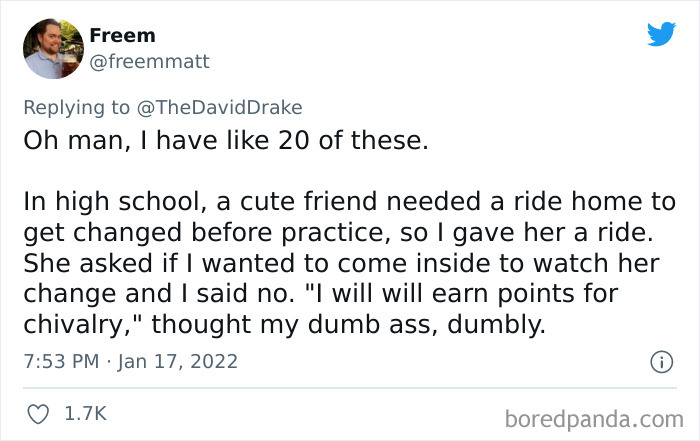700x441 pixels.
Task: Click the line starting "change and I said no"
Action: click(x=320, y=297)
